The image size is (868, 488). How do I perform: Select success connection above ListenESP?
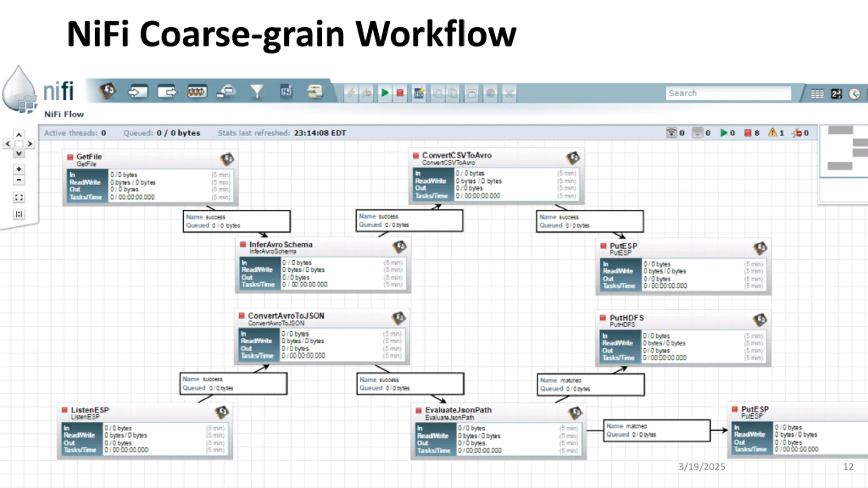pos(233,384)
